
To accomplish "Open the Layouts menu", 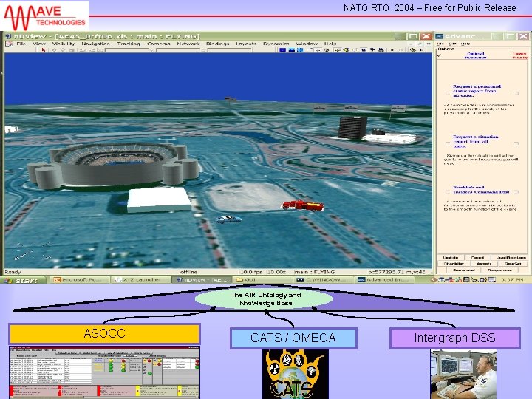I will click(246, 44).
